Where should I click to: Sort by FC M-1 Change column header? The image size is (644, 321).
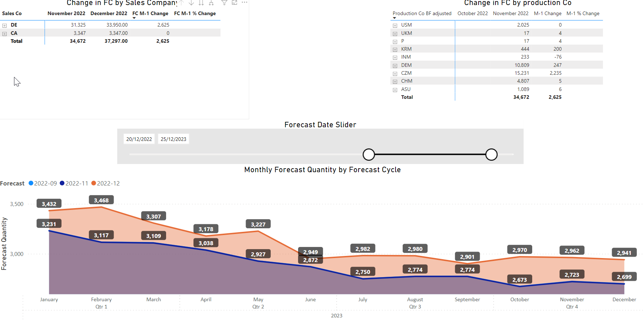pos(150,14)
